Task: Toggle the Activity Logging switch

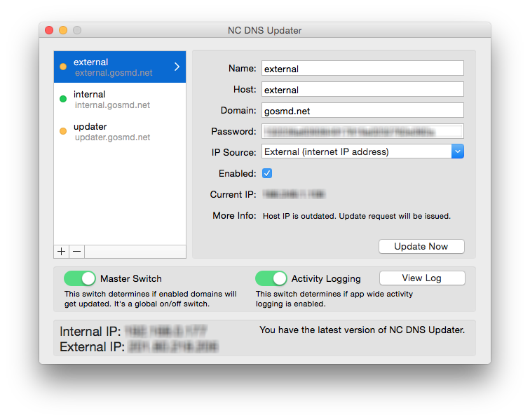Action: pos(271,278)
